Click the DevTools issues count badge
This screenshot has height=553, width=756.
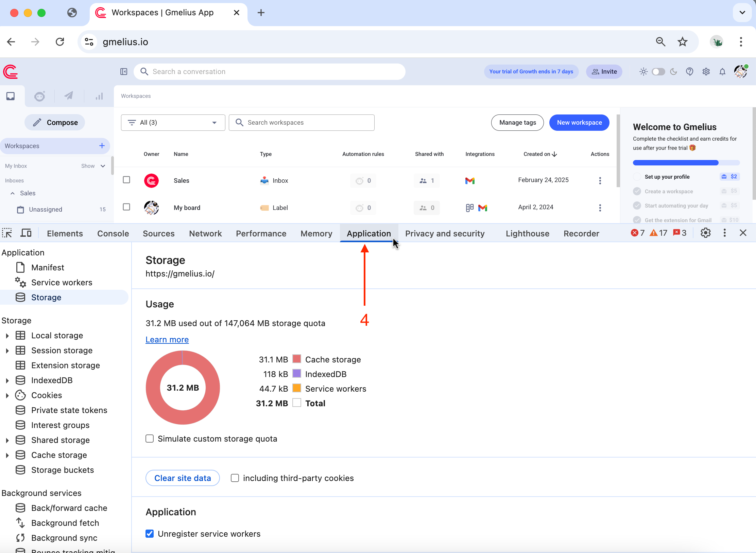(680, 233)
